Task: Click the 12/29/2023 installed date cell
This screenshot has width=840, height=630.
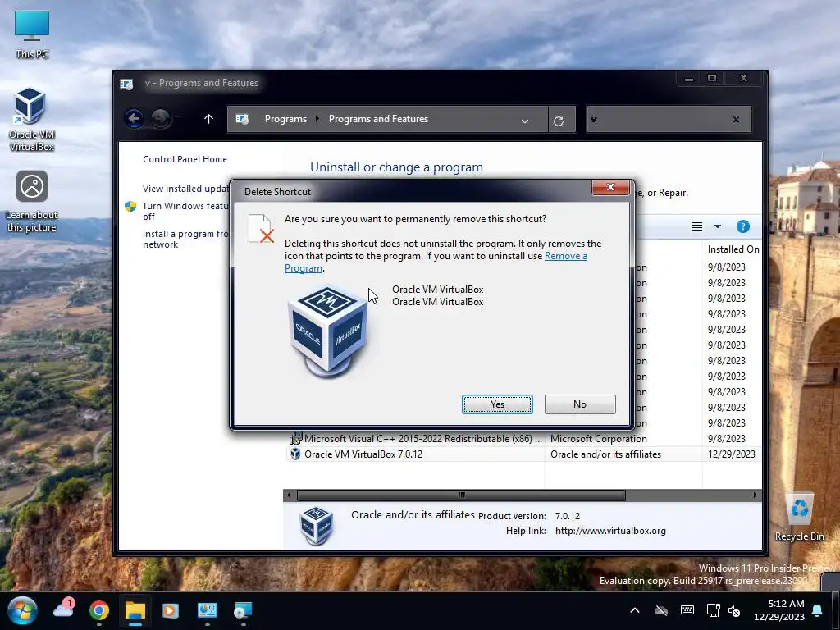Action: pyautogui.click(x=731, y=454)
